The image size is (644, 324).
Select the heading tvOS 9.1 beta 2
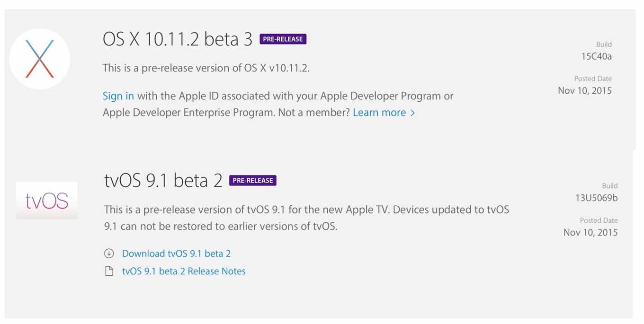(x=163, y=181)
